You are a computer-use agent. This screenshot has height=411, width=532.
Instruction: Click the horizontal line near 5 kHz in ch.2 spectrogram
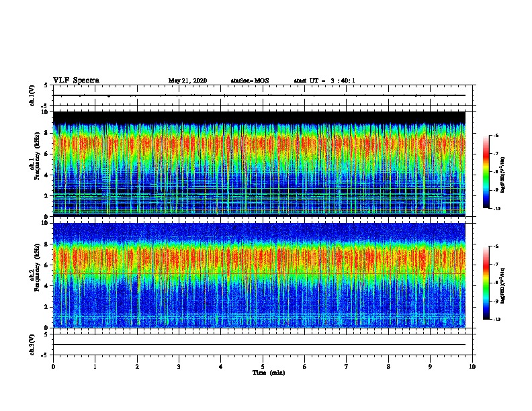click(259, 273)
